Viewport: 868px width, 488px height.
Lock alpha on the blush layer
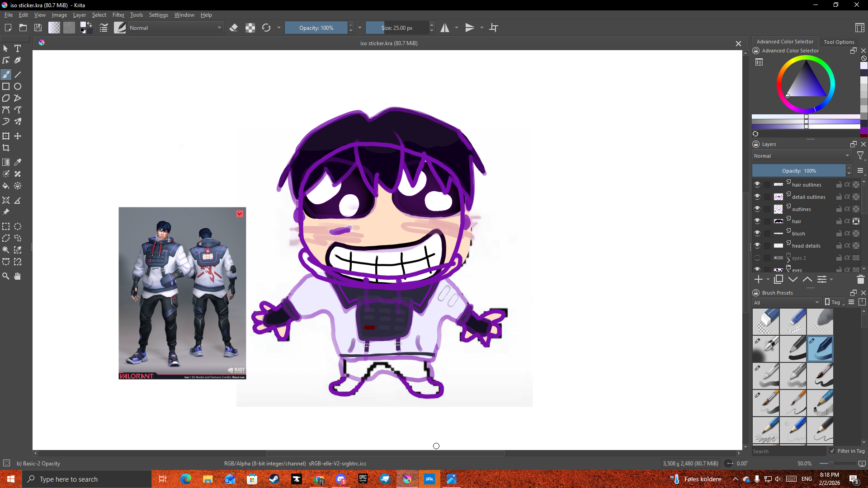pyautogui.click(x=848, y=233)
